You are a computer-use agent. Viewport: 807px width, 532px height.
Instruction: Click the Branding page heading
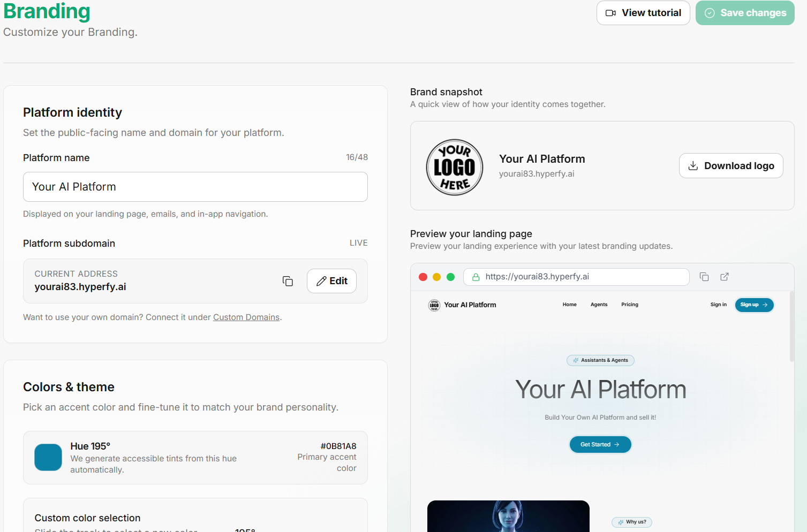point(47,11)
